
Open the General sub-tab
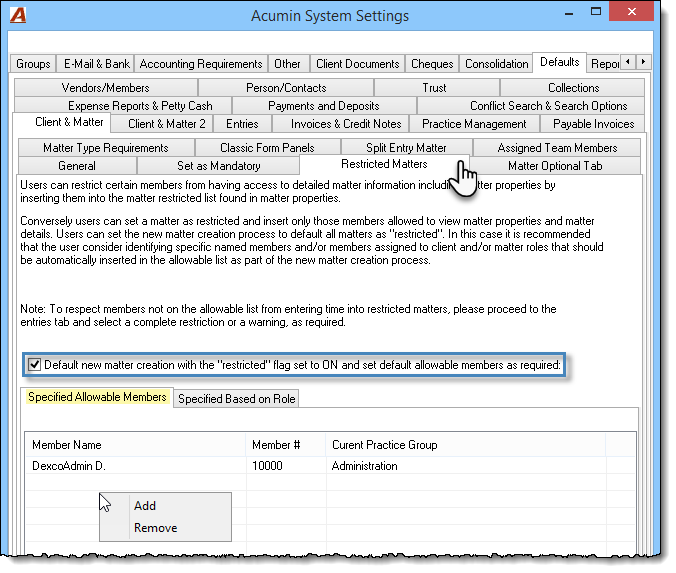click(77, 166)
